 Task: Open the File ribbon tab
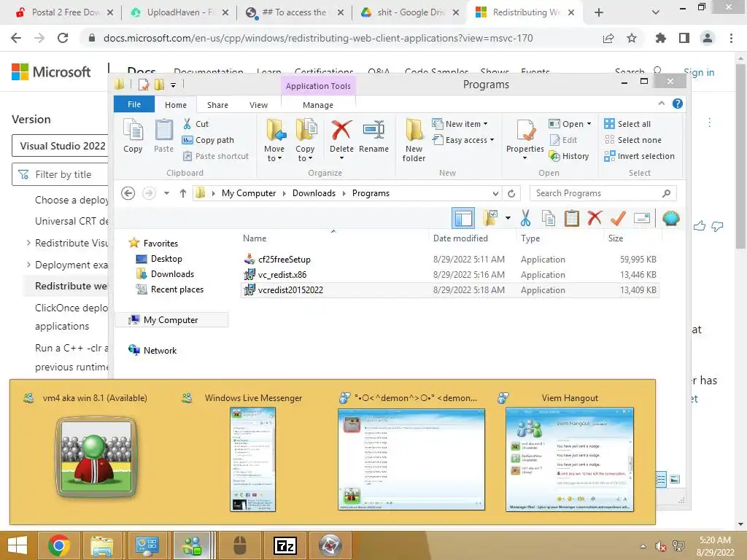(134, 104)
